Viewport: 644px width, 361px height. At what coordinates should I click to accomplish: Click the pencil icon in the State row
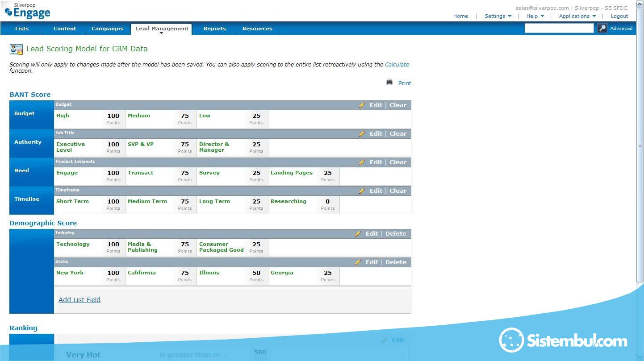click(358, 262)
